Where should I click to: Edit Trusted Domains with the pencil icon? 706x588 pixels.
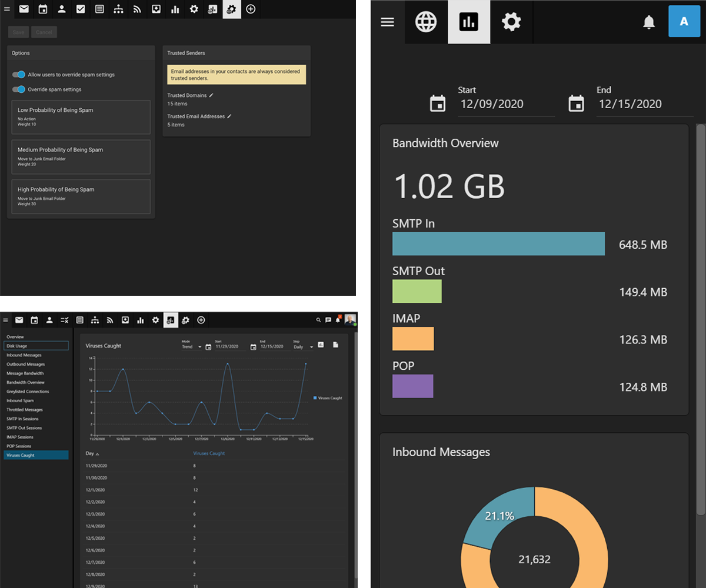tap(211, 95)
